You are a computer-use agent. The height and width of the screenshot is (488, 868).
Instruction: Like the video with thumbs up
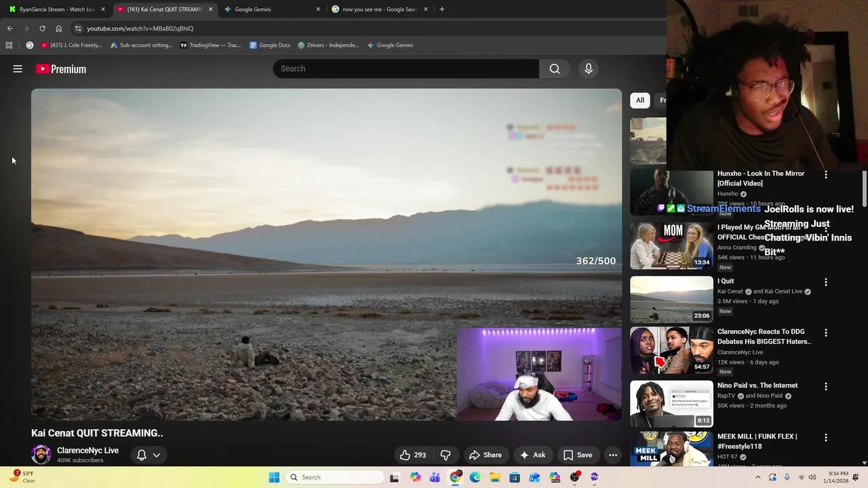(413, 455)
